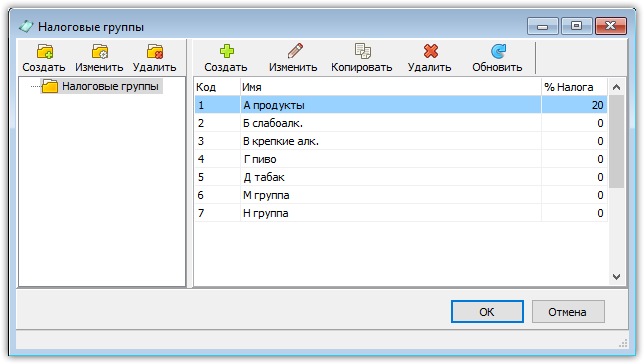The image size is (644, 364).
Task: Select the Налоговые группы tree folder
Action: (110, 86)
